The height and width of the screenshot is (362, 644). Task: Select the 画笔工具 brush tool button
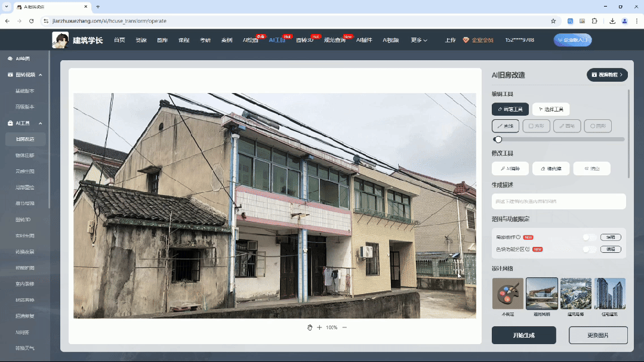(x=510, y=109)
